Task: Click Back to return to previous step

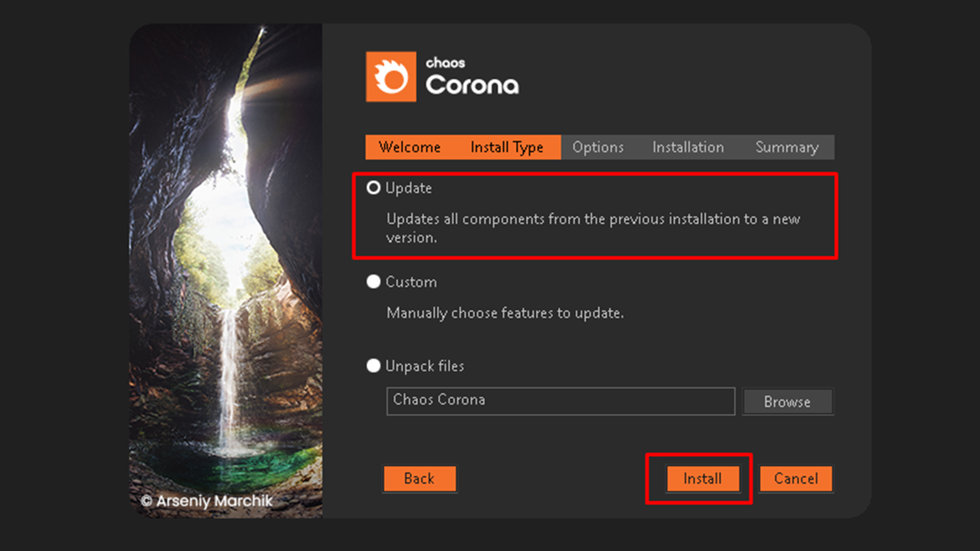Action: tap(420, 479)
